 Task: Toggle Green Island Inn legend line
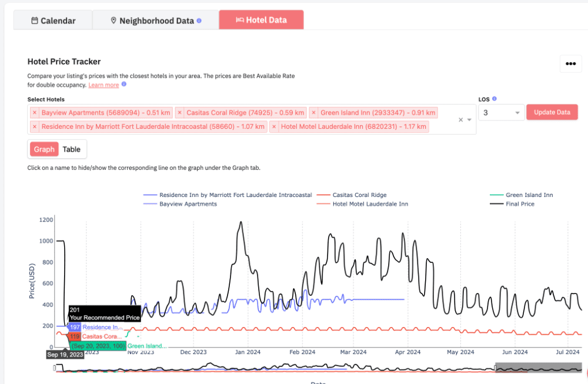tap(521, 195)
